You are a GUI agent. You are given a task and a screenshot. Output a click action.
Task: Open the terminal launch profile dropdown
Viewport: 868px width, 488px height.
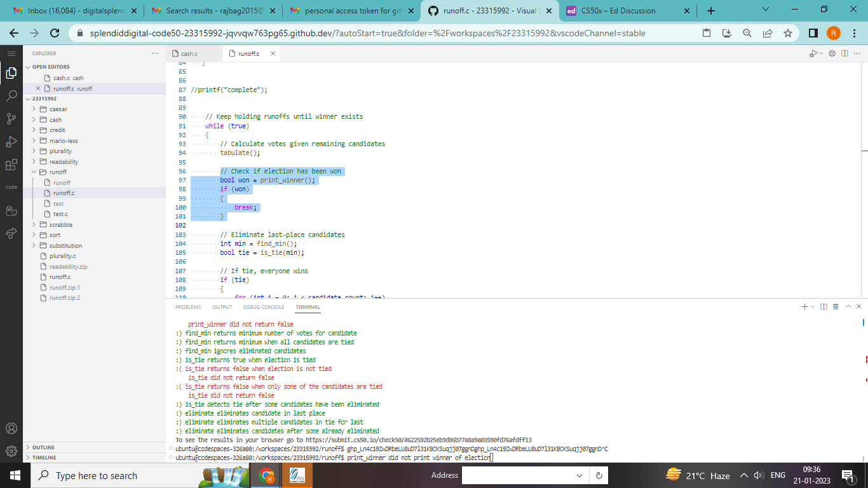point(812,307)
